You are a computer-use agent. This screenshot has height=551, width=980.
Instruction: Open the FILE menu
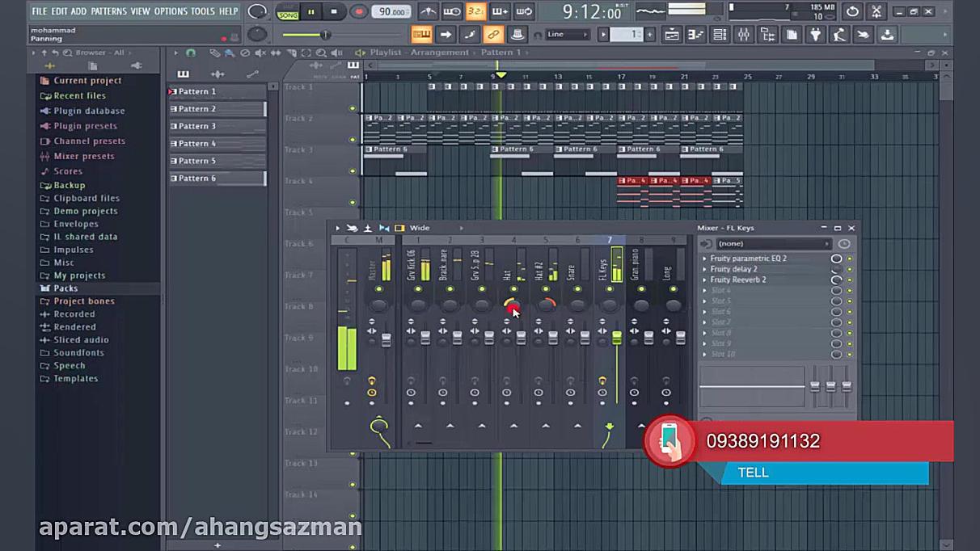click(x=39, y=11)
